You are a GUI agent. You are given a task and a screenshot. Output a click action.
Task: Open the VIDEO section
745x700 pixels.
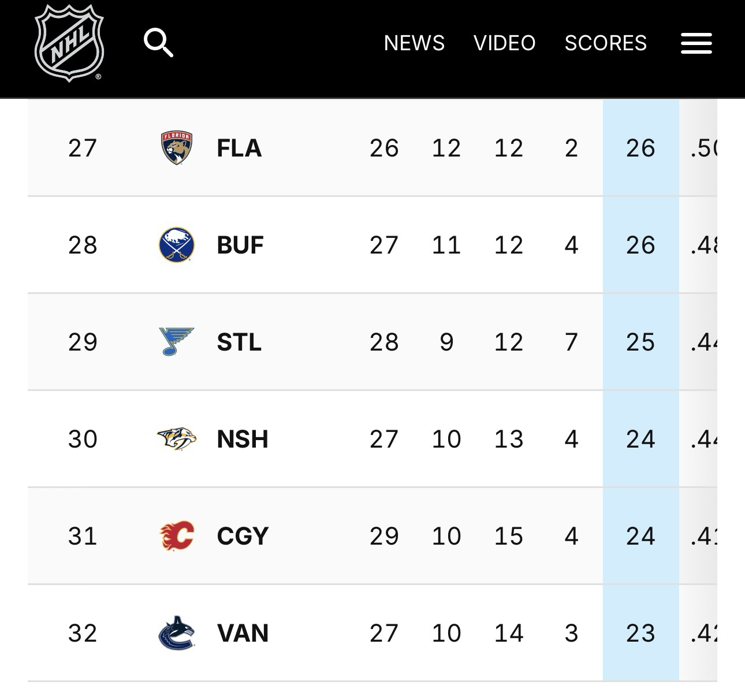click(504, 43)
